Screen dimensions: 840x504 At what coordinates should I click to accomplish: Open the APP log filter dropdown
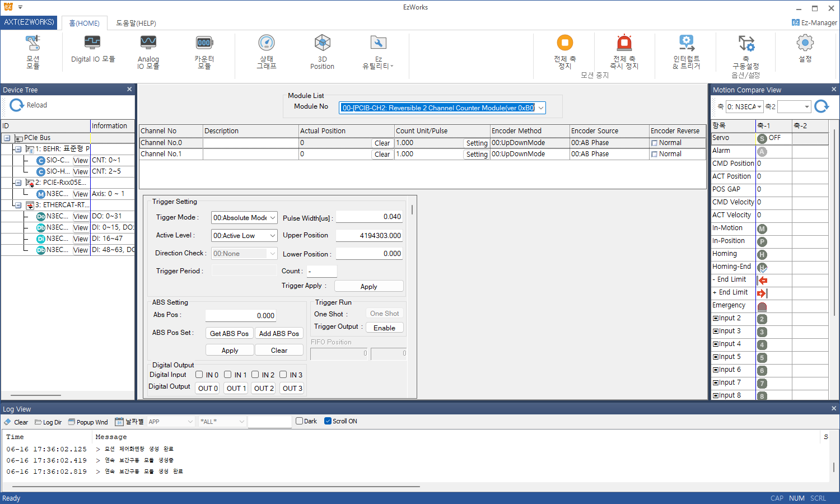(x=190, y=422)
